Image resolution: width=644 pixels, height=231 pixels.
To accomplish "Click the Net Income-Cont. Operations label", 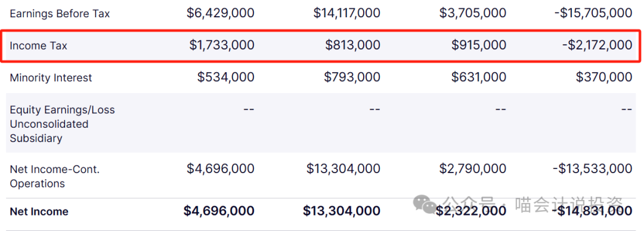I will point(55,176).
